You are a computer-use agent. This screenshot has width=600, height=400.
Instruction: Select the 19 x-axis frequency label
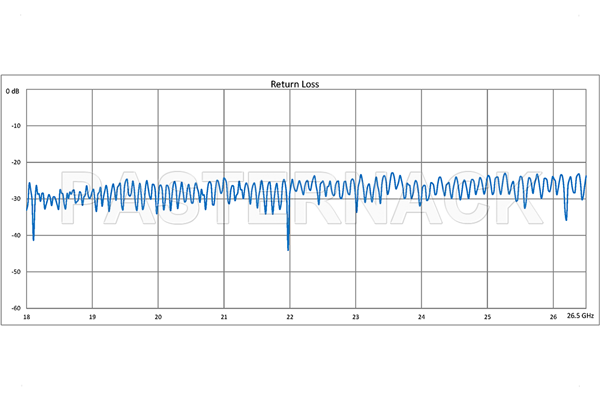pyautogui.click(x=93, y=317)
